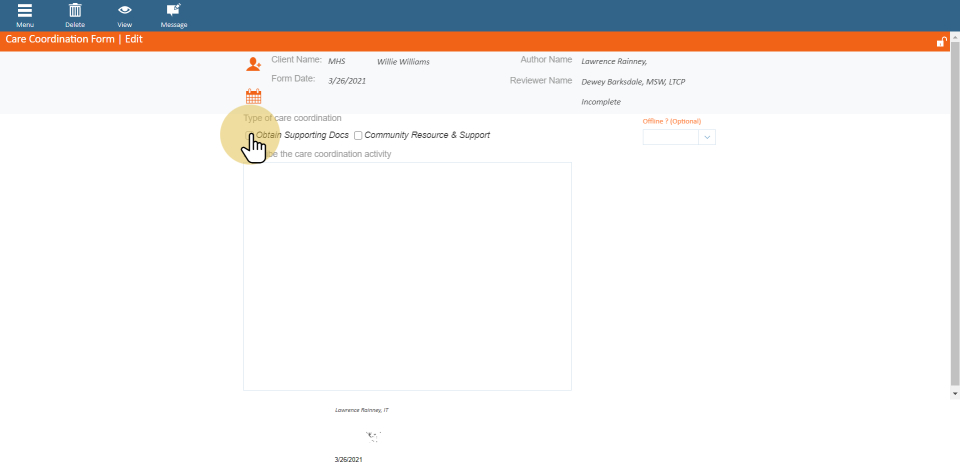Screen dimensions: 960x469
Task: Click the Care Coordination Form | Edit title
Action: pyautogui.click(x=60, y=39)
